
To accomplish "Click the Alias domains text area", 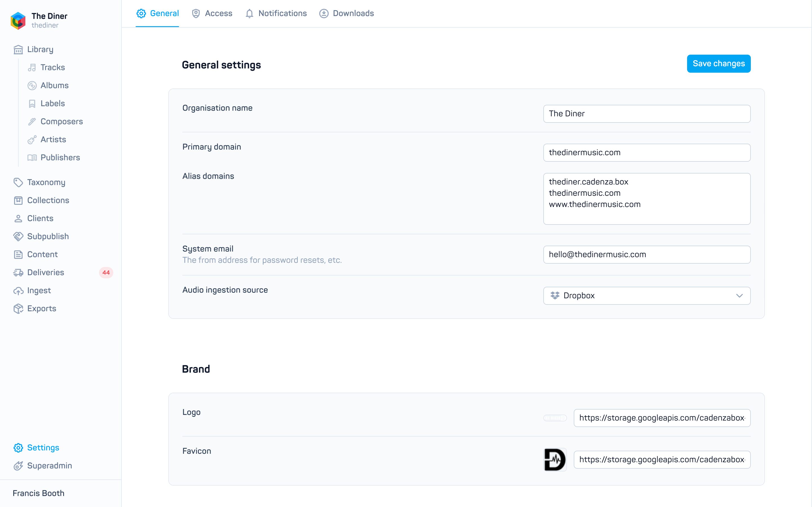I will pos(646,199).
